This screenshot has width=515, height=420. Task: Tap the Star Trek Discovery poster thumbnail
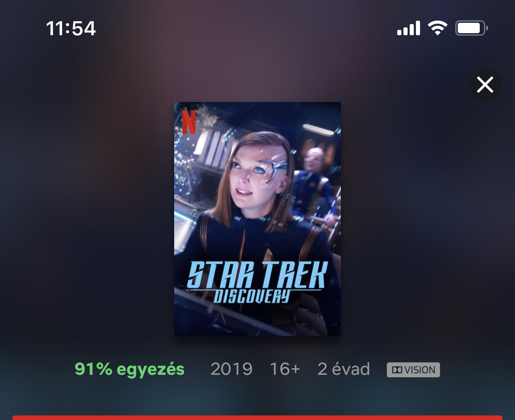pos(257,219)
